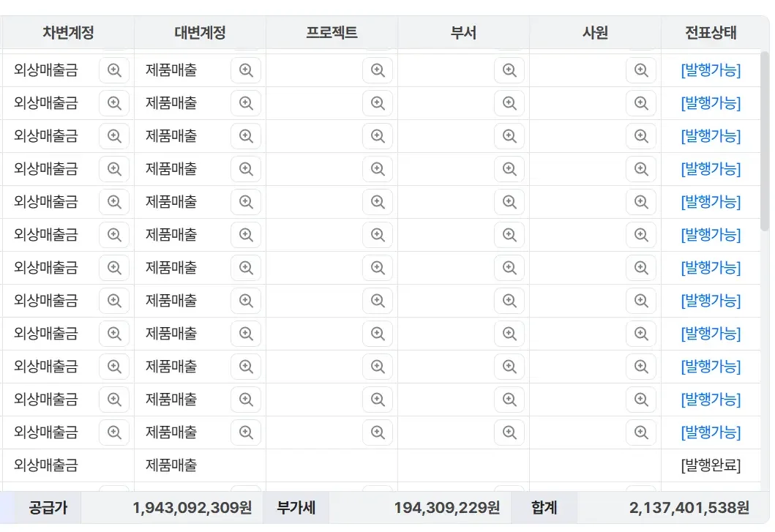Image resolution: width=775 pixels, height=532 pixels.
Task: Open the 외상매출금 lookup in the sixth row
Action: [x=115, y=235]
